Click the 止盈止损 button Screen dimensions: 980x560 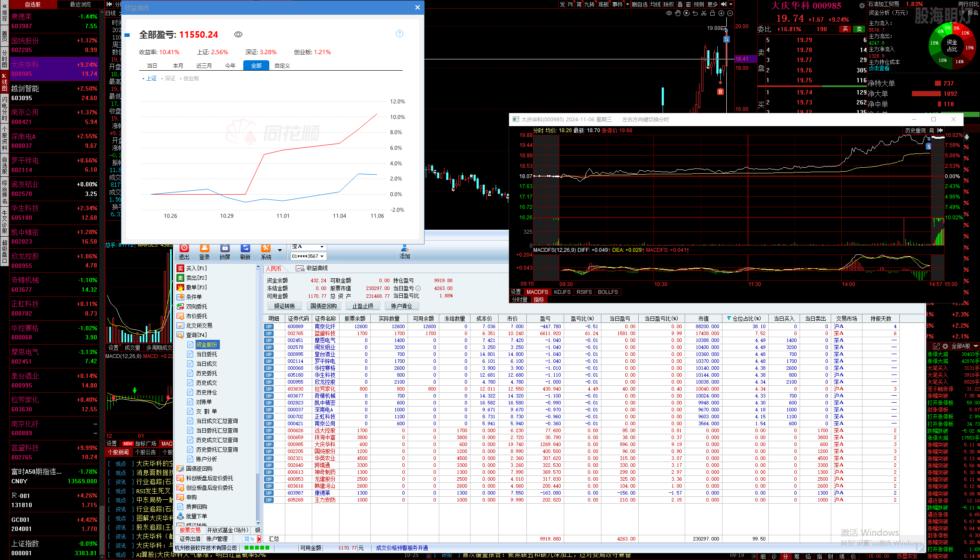pyautogui.click(x=363, y=306)
